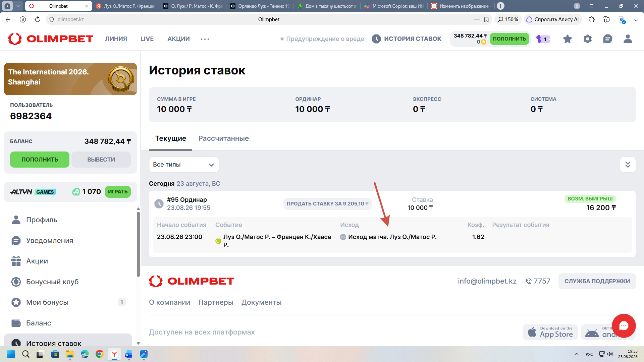The height and width of the screenshot is (362, 644).
Task: Open Microsoft Word from taskbar
Action: coord(129,354)
